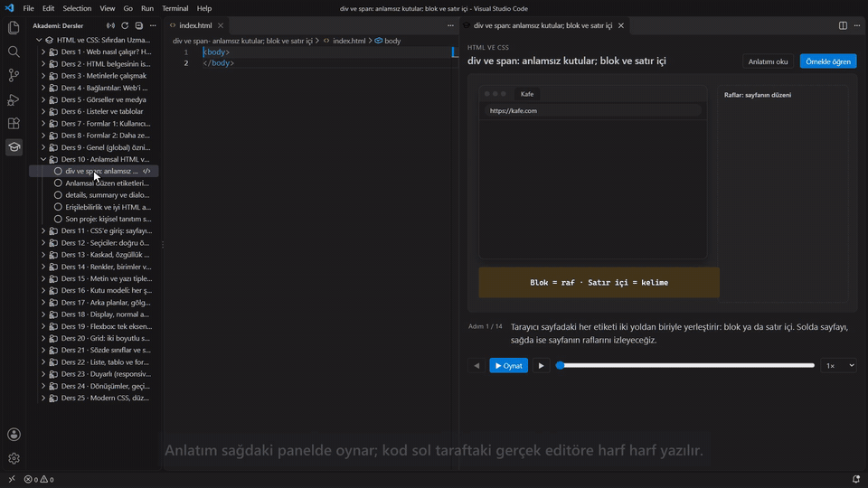Image resolution: width=868 pixels, height=488 pixels.
Task: Click the lesson playback progress slider
Action: click(x=685, y=366)
